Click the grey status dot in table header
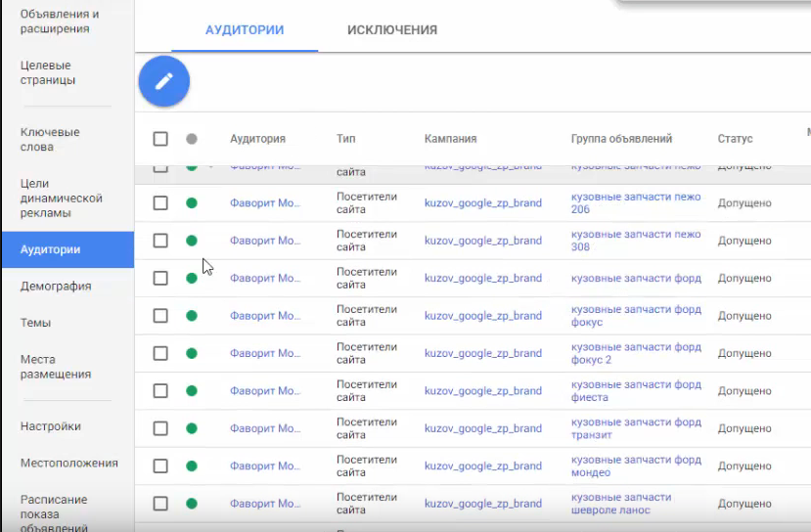The width and height of the screenshot is (811, 532). 192,139
